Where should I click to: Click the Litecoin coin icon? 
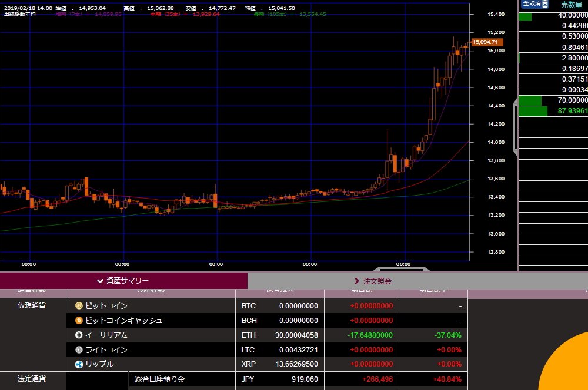pyautogui.click(x=79, y=349)
